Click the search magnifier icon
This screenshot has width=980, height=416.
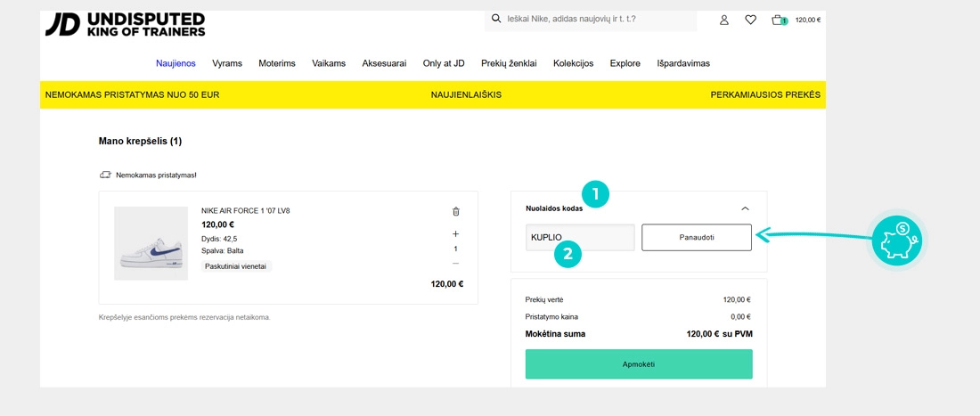pyautogui.click(x=496, y=19)
